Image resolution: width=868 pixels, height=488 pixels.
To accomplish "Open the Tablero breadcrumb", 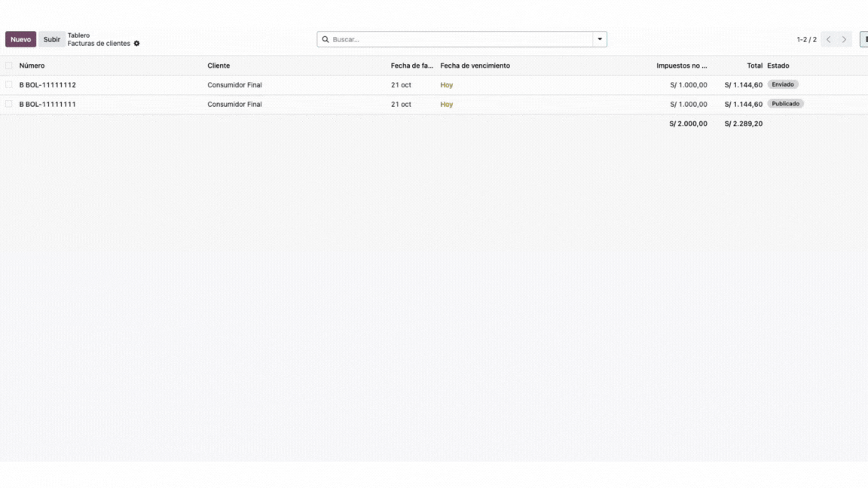I will [78, 35].
